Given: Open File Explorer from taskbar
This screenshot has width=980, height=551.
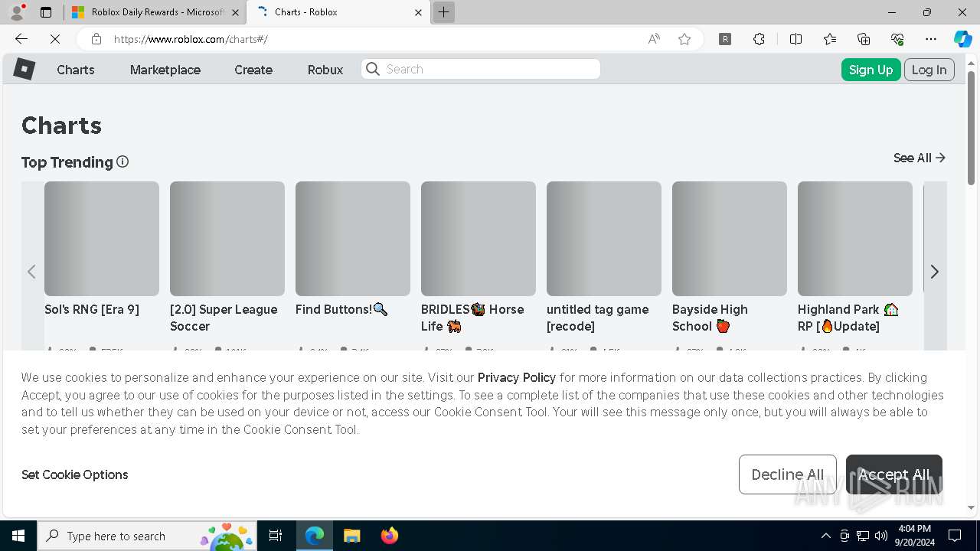Looking at the screenshot, I should pos(351,536).
